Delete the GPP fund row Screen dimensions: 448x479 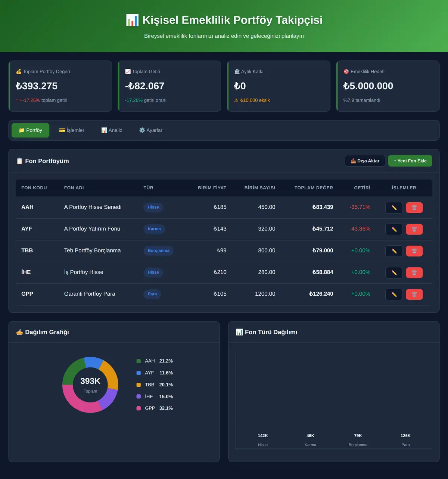[x=414, y=294]
